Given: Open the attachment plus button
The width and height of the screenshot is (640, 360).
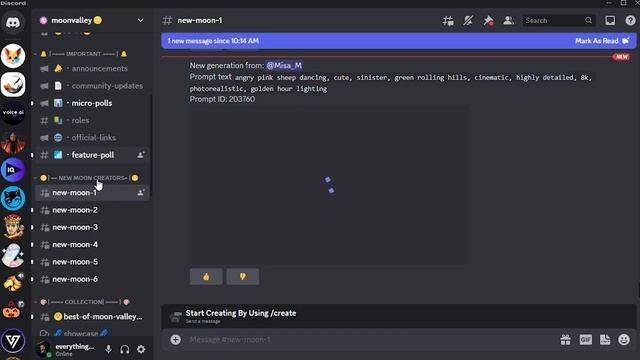Looking at the screenshot, I should coord(176,340).
